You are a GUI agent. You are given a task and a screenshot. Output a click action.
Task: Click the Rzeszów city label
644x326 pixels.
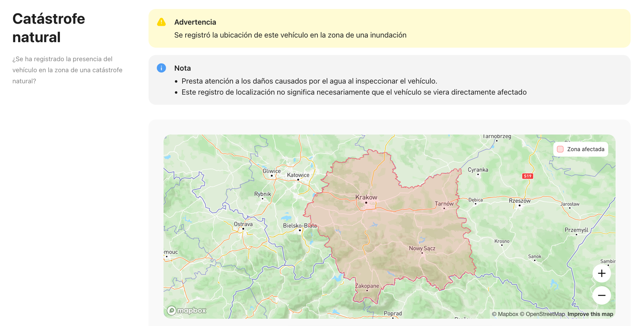click(520, 201)
